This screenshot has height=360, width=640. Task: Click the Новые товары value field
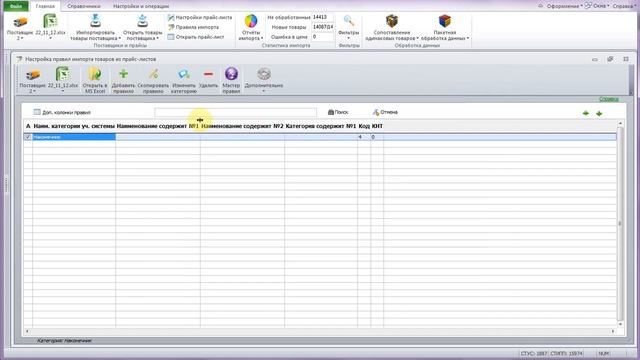pos(322,27)
